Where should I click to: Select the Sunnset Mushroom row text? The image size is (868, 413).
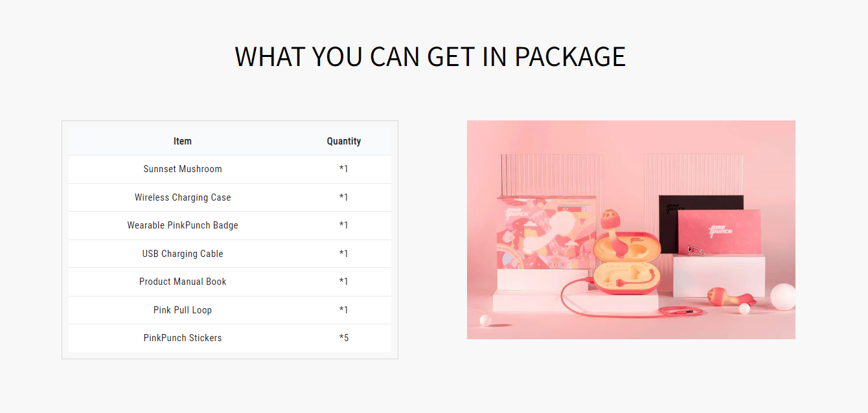pos(183,169)
